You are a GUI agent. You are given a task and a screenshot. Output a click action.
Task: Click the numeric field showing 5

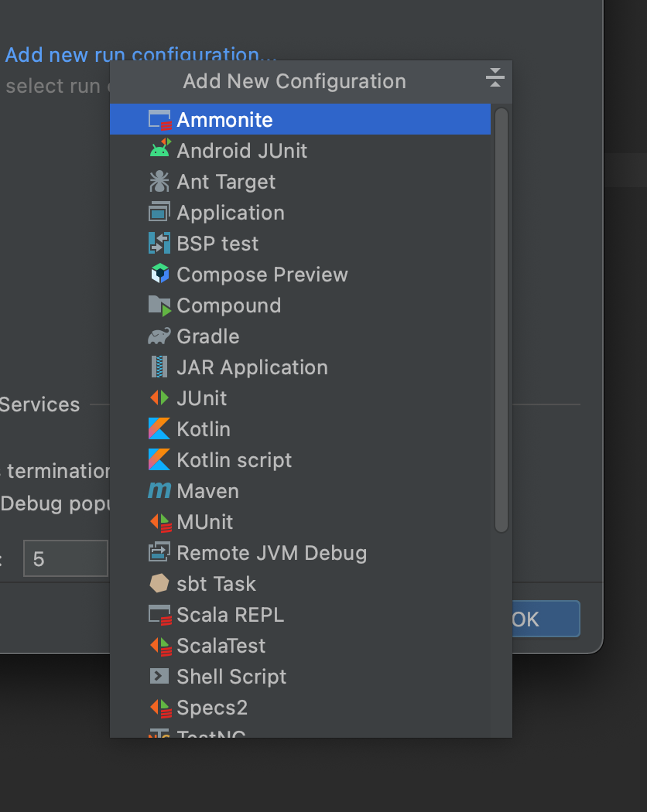coord(66,559)
